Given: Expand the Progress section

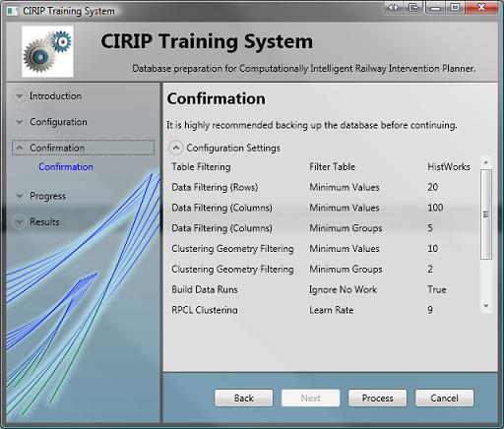Looking at the screenshot, I should pos(20,196).
